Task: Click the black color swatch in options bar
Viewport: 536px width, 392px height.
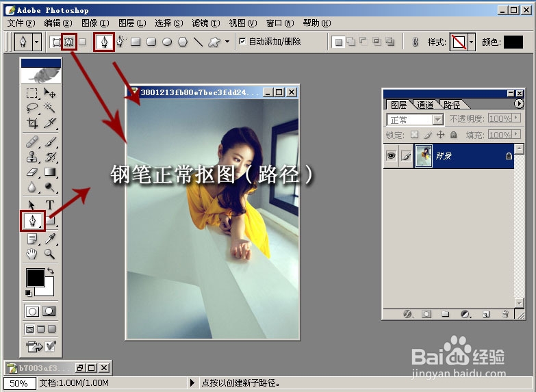Action: point(513,42)
